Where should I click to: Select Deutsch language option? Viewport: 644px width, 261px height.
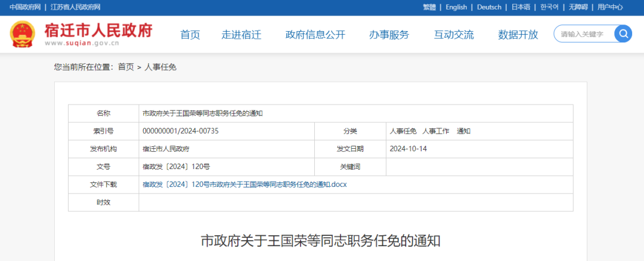tap(489, 7)
